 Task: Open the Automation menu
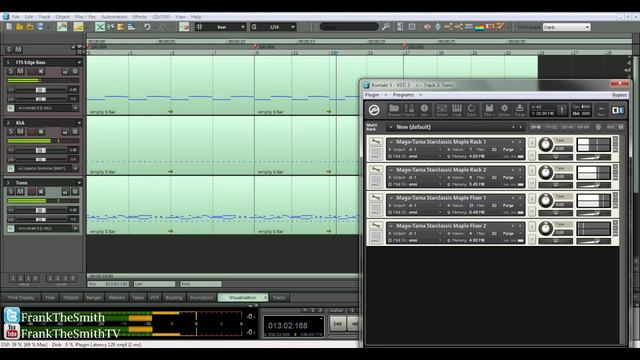114,17
